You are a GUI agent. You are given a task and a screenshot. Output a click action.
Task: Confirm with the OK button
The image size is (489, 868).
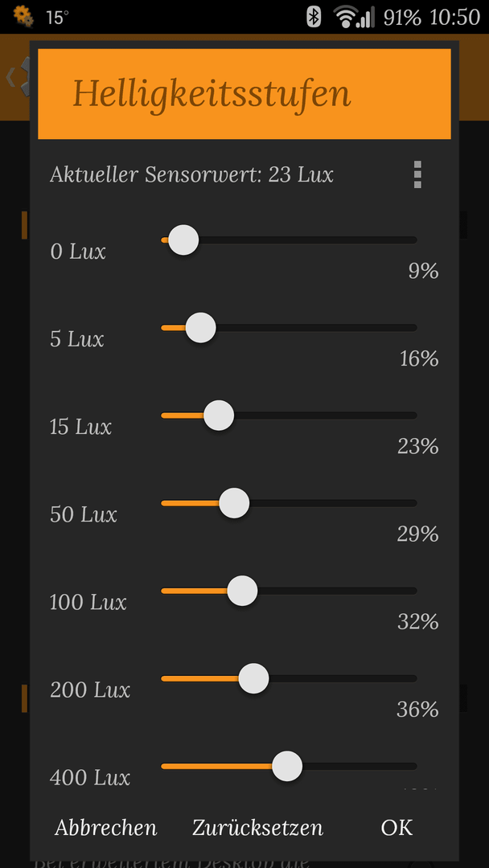pos(397,828)
